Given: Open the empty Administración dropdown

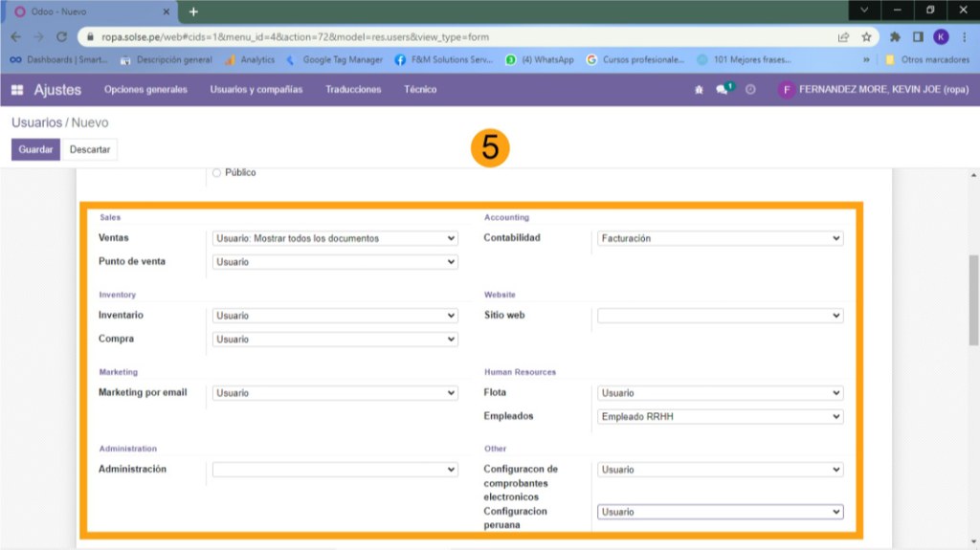Looking at the screenshot, I should point(335,470).
